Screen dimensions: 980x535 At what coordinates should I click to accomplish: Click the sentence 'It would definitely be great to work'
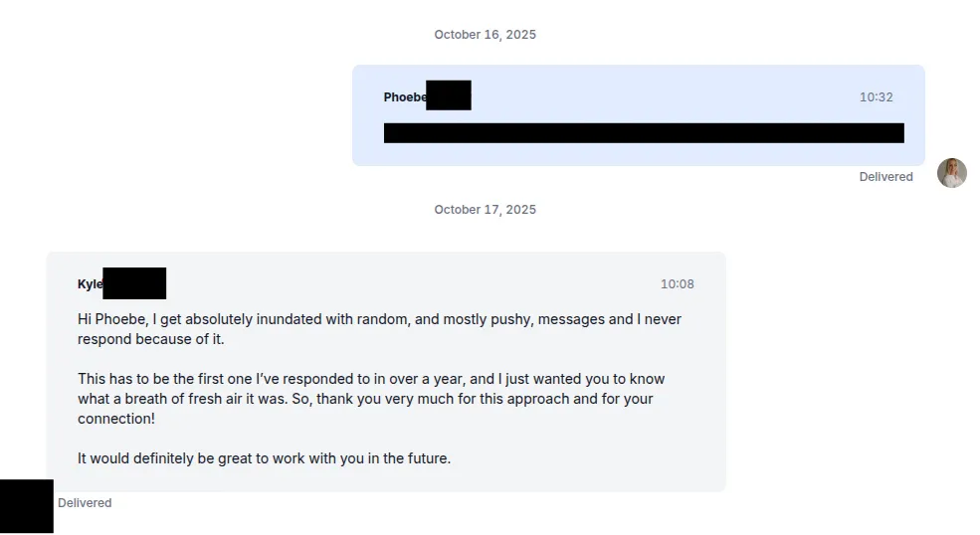[264, 458]
